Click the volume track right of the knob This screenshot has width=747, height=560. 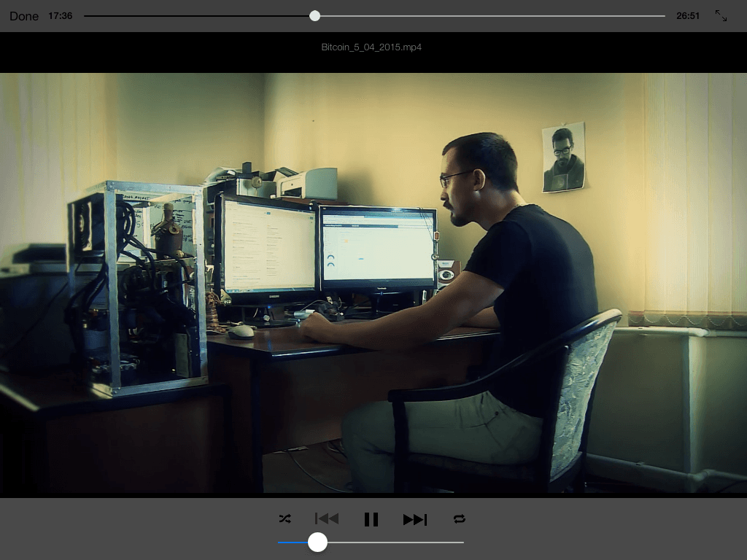[394, 542]
